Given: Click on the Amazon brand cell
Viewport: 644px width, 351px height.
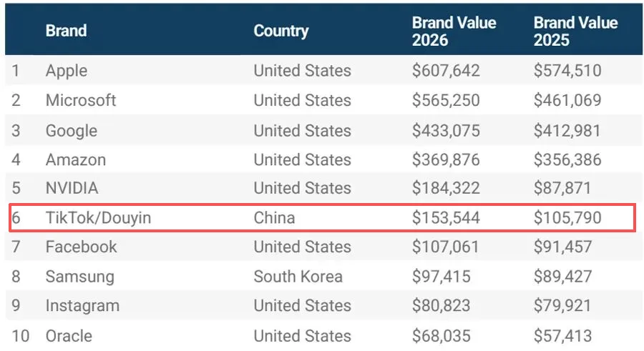Looking at the screenshot, I should coord(76,159).
